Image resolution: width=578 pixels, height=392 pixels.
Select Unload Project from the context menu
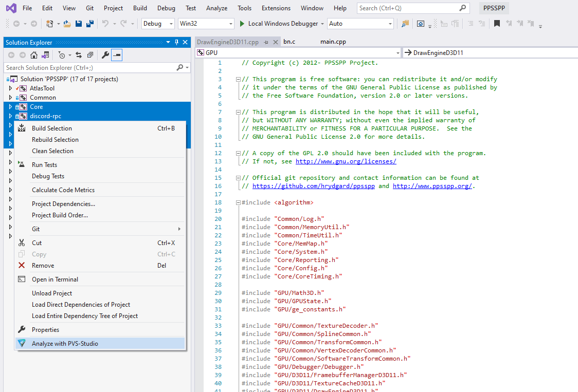(100, 293)
